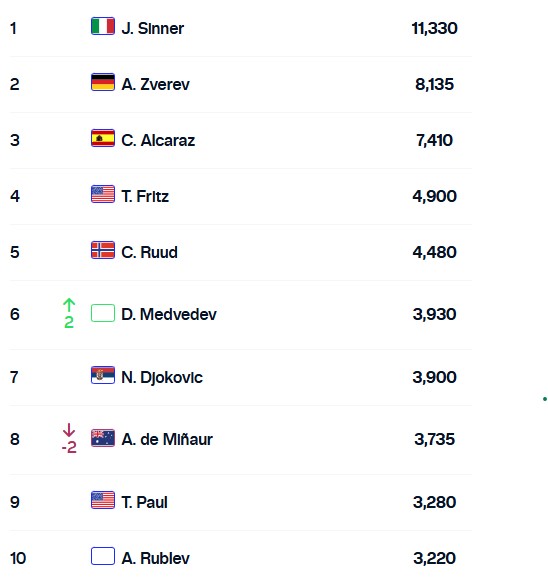Click the red down arrow for de Miñaur
This screenshot has width=548, height=583.
(x=69, y=430)
